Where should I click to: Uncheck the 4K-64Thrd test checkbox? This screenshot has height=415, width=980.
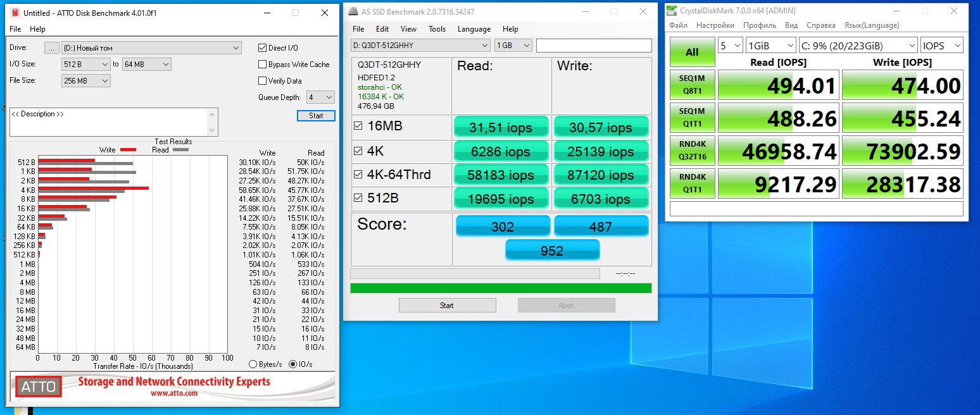pyautogui.click(x=358, y=175)
